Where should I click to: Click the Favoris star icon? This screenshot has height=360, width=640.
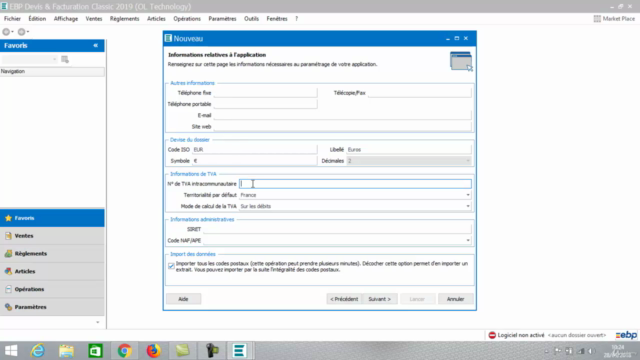coord(8,218)
